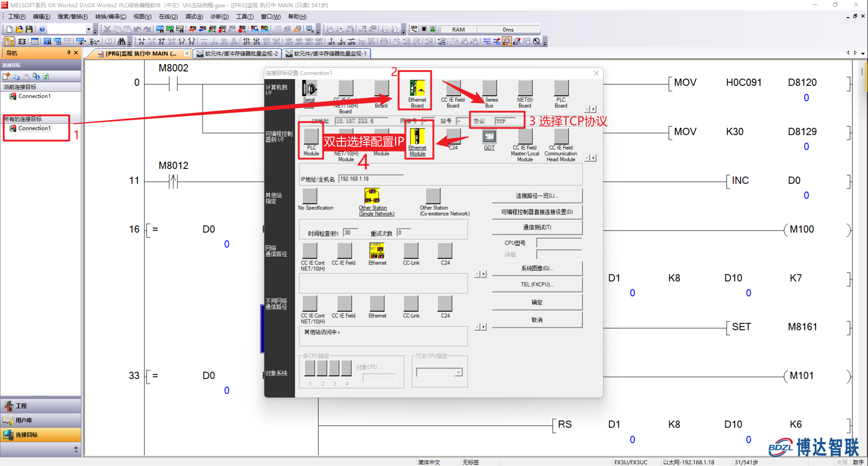Open 用户库 navigation section

coord(41,420)
